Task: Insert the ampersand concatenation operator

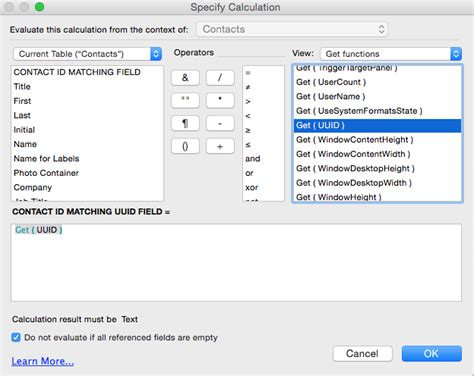Action: click(x=185, y=78)
